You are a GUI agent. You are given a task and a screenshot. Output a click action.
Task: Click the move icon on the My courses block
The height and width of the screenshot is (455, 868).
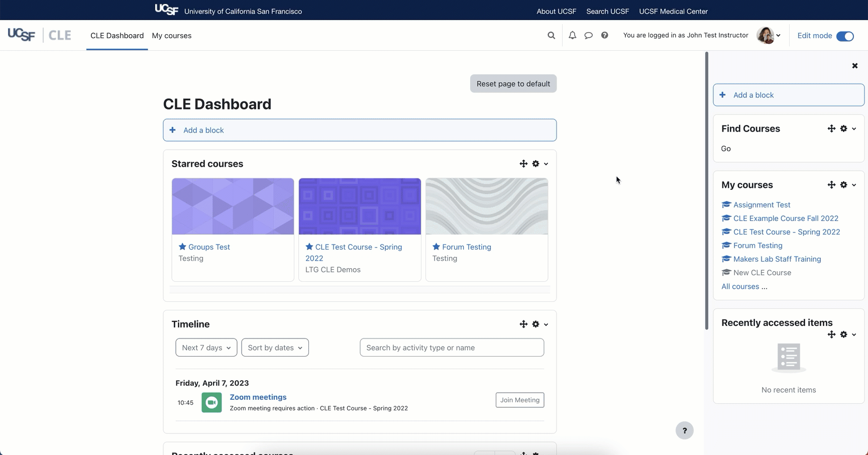831,185
